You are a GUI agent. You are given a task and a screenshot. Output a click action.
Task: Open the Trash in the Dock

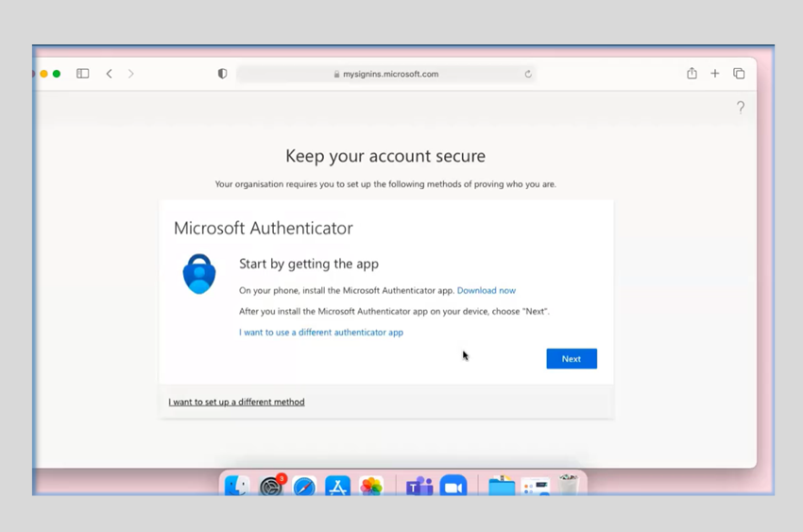pyautogui.click(x=568, y=485)
